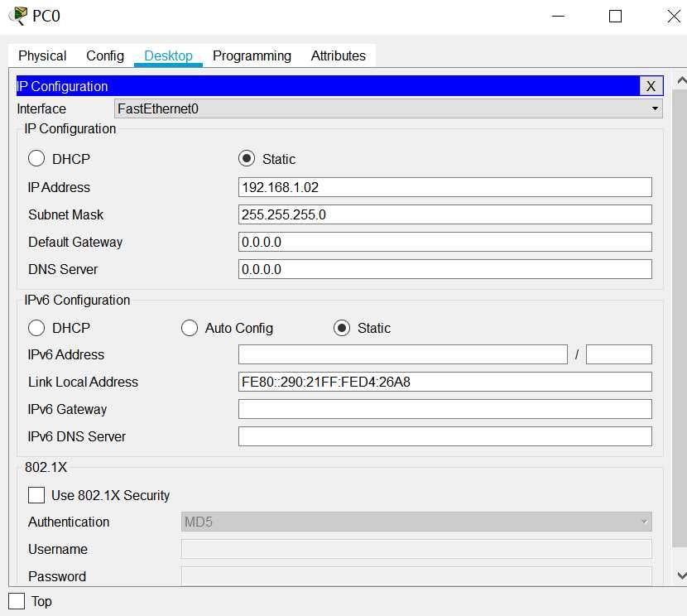Click the IPv6 prefix length field
The height and width of the screenshot is (616, 687).
coord(618,354)
